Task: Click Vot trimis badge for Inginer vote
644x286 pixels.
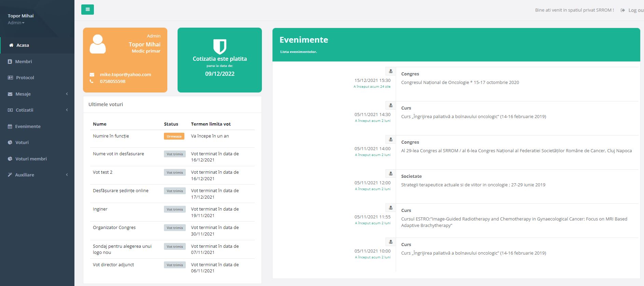Action: click(174, 209)
